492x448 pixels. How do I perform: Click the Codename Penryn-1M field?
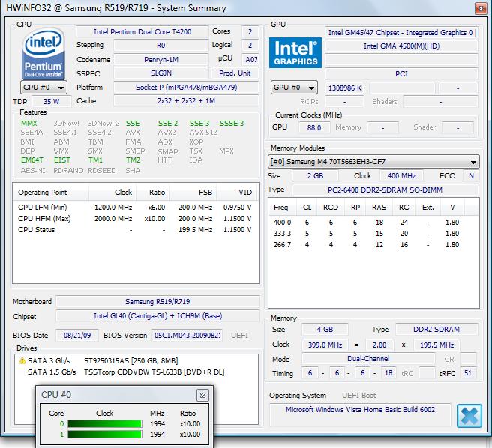click(161, 60)
